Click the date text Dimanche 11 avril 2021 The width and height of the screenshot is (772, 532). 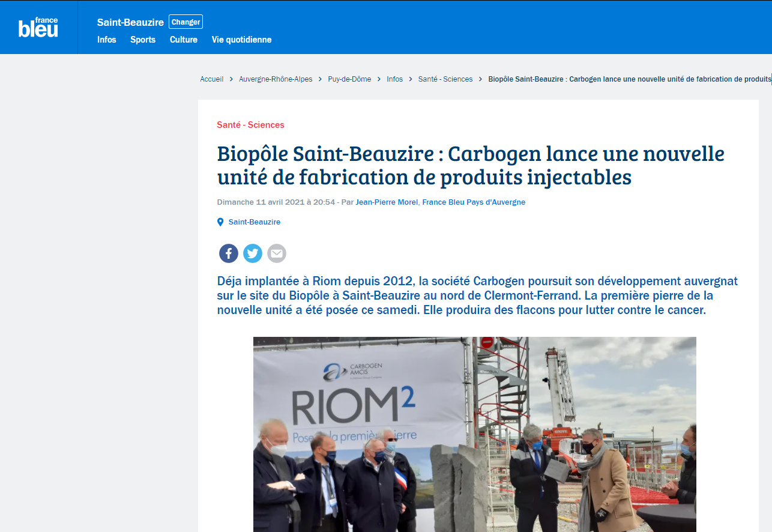tap(261, 202)
